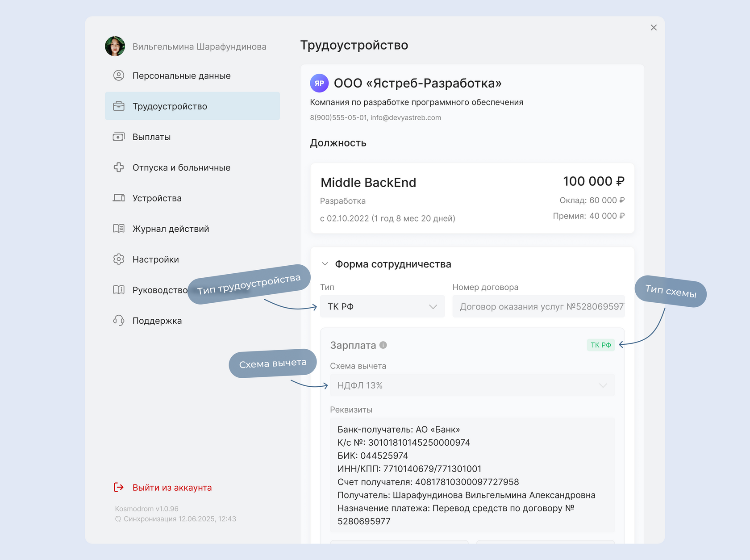This screenshot has width=750, height=560.
Task: Click the ЯР company logo badge
Action: coord(319,83)
